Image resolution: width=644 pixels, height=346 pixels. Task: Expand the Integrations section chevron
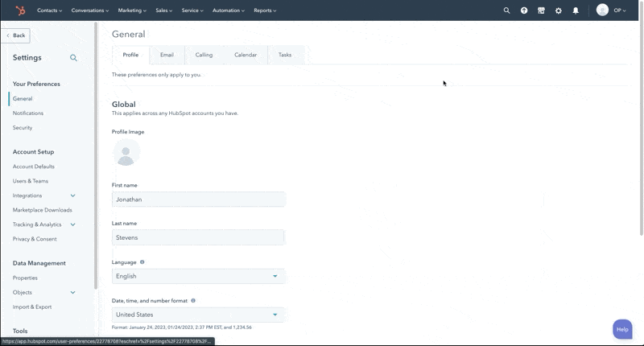click(x=72, y=196)
